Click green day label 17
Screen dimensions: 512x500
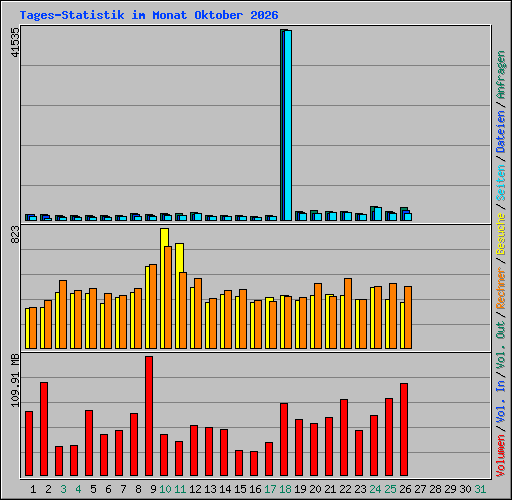point(270,489)
